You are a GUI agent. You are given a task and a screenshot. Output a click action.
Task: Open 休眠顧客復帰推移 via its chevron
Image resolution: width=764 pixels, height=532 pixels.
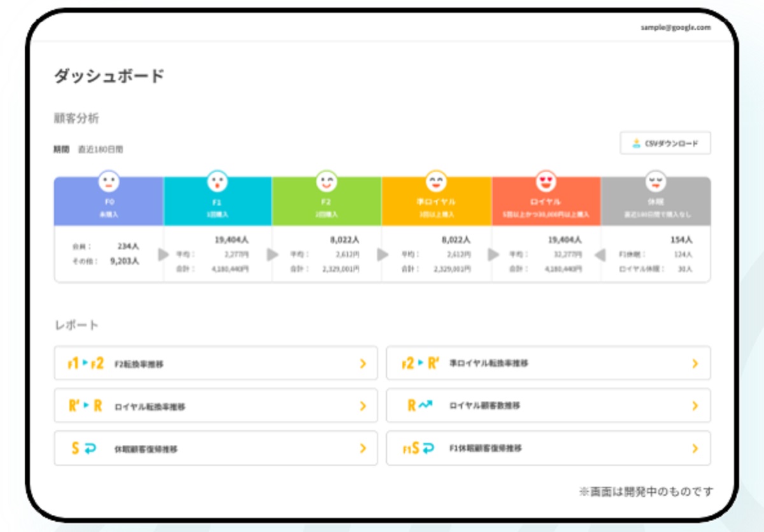coord(363,449)
